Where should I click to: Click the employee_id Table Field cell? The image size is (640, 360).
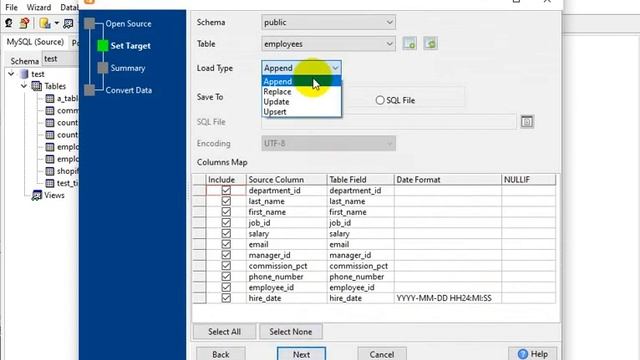coord(360,287)
